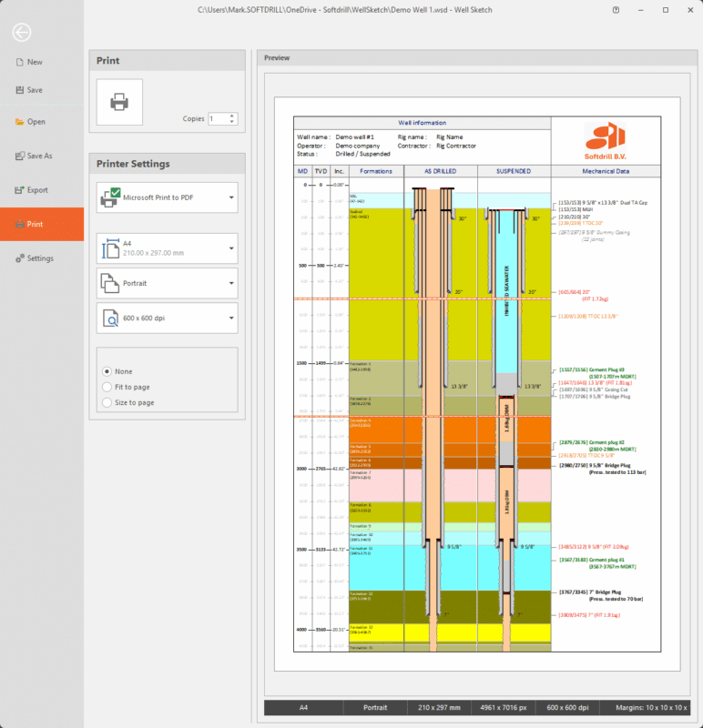Click the Open folder icon
This screenshot has height=728, width=703.
tap(19, 122)
